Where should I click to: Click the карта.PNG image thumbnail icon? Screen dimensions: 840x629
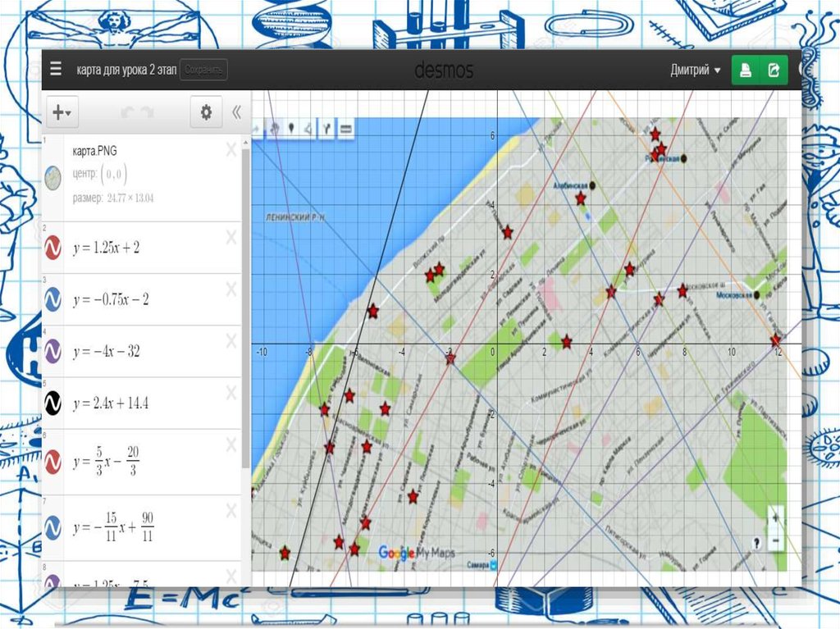[53, 178]
